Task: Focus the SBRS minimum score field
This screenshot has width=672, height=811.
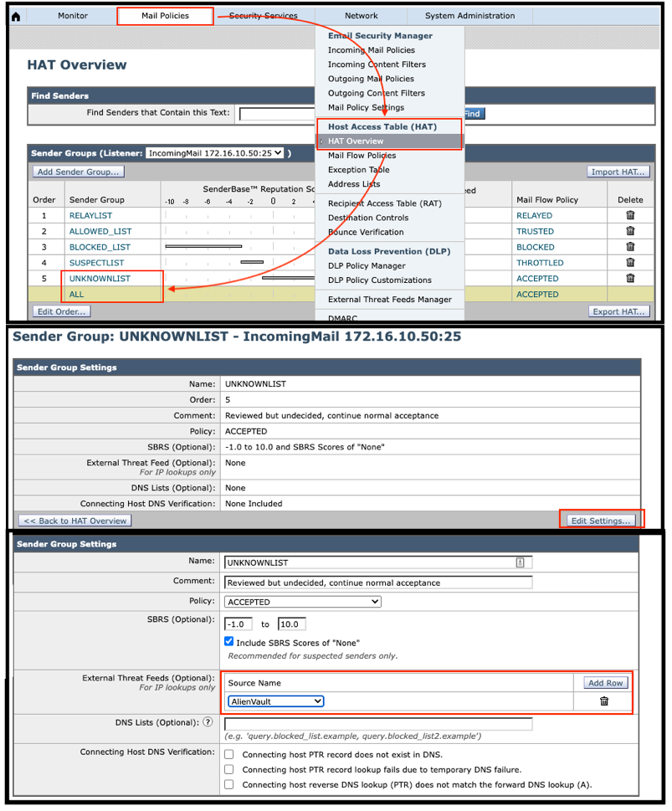Action: click(x=239, y=624)
